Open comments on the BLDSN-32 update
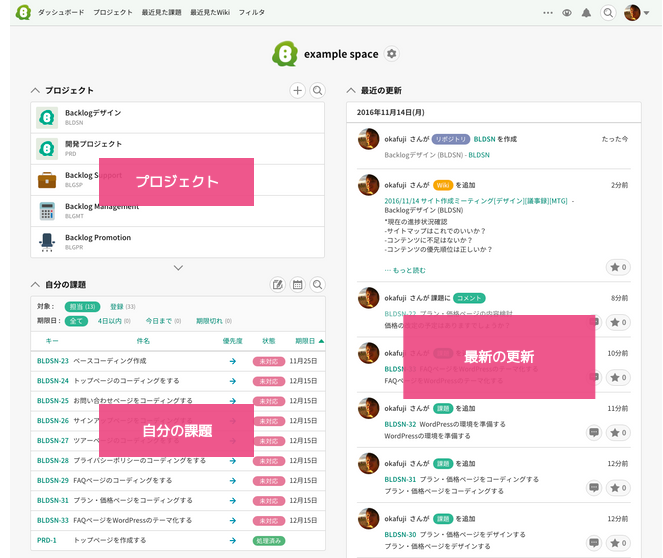 [x=594, y=432]
